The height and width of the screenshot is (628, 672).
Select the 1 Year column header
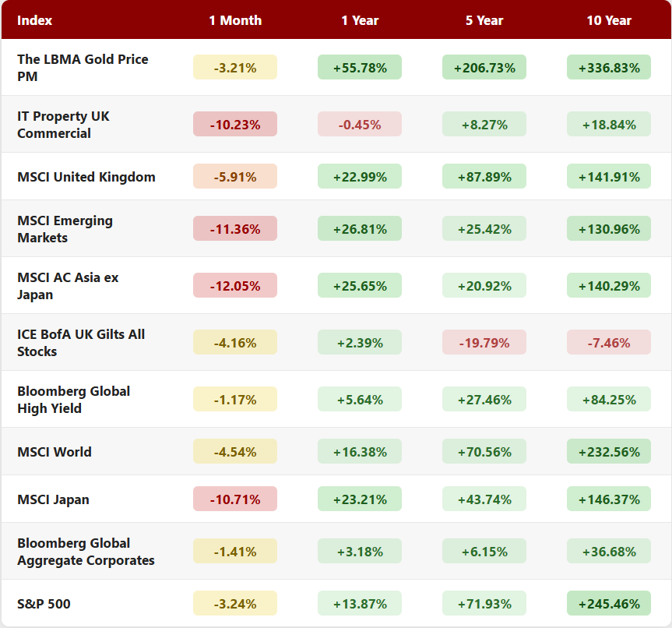[x=360, y=20]
